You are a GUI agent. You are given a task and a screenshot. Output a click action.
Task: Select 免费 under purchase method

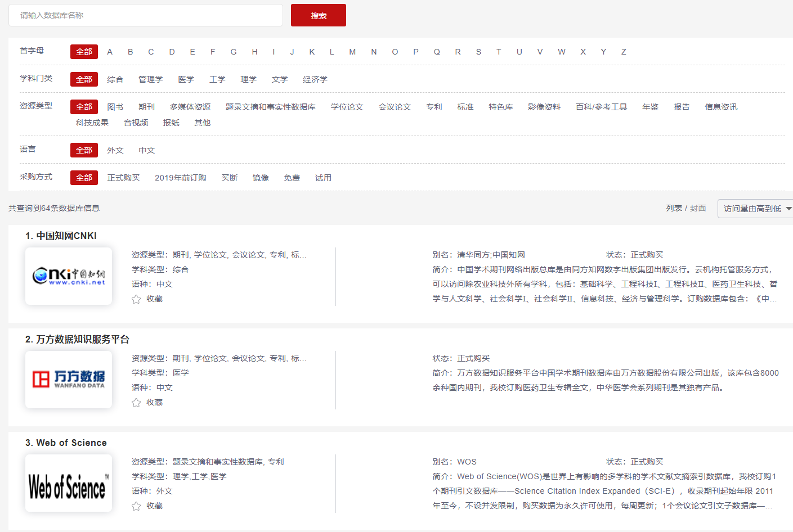[292, 178]
